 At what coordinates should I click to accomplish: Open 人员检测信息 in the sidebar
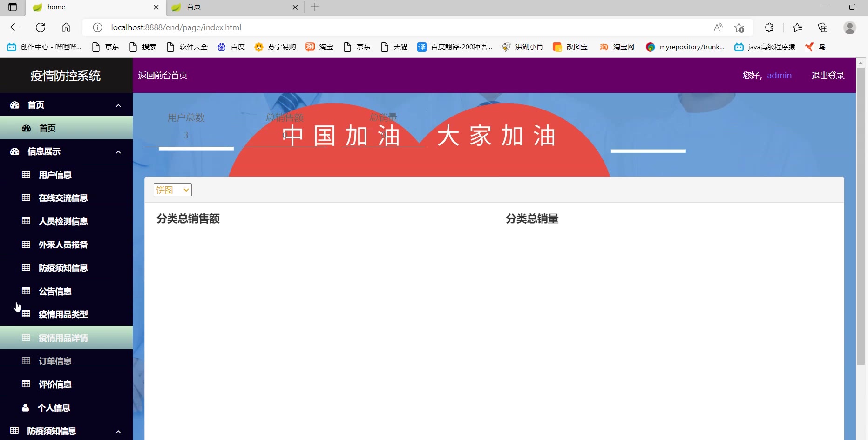66,221
